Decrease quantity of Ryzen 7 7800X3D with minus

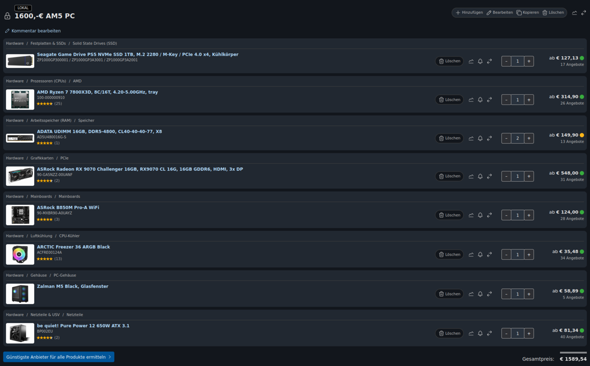point(506,100)
